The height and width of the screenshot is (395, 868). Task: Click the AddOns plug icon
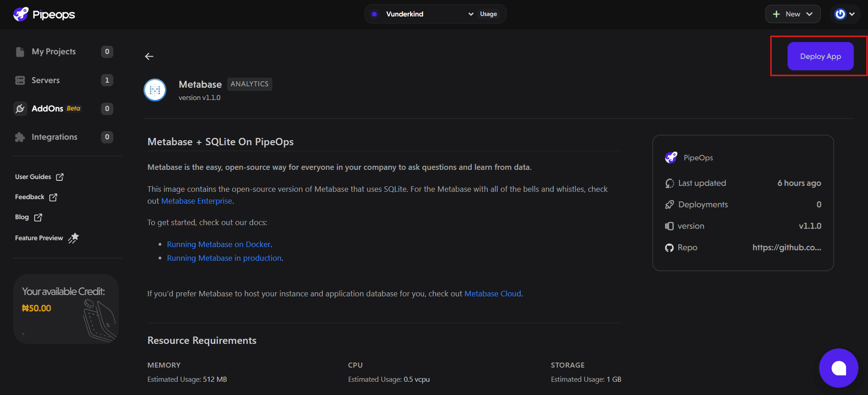click(x=20, y=109)
